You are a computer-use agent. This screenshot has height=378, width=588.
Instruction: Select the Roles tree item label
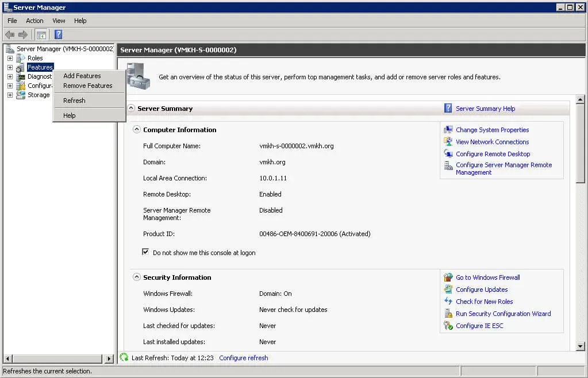pyautogui.click(x=35, y=58)
